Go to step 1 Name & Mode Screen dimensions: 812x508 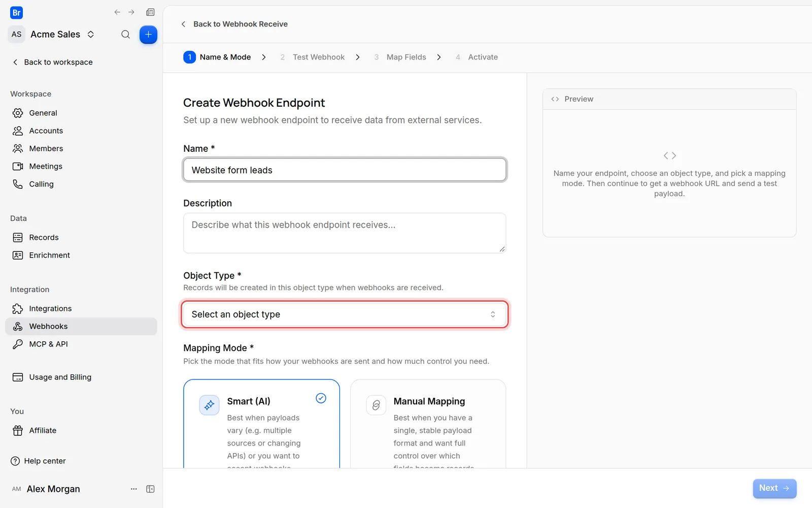point(217,57)
